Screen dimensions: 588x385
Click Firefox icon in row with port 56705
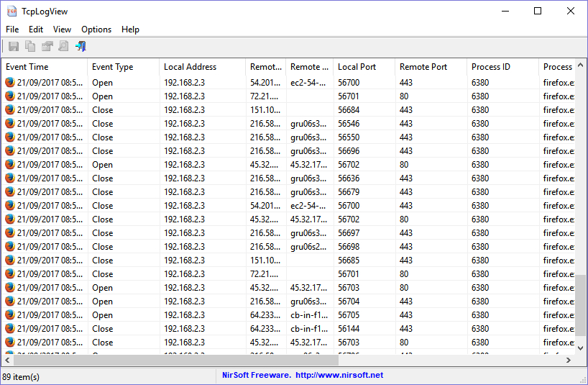pyautogui.click(x=10, y=314)
